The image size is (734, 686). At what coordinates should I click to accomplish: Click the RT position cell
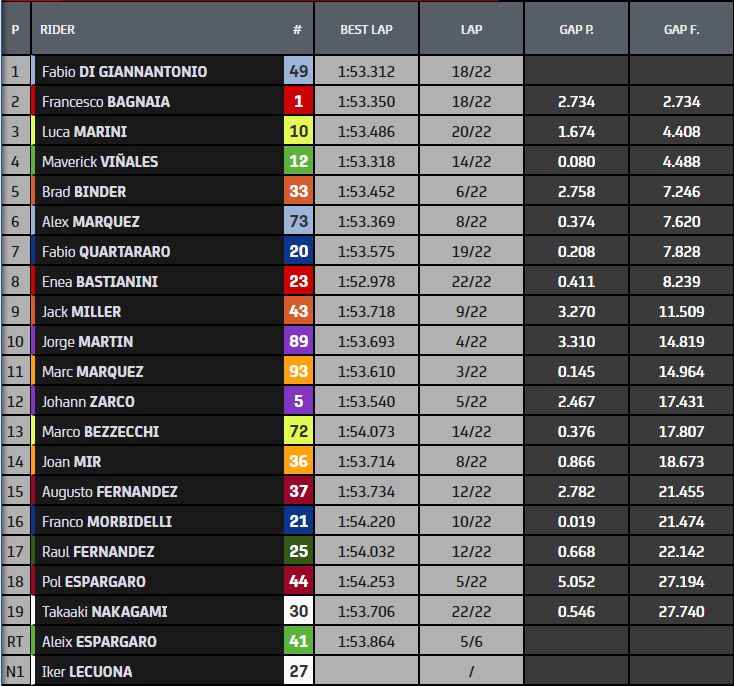coord(15,641)
